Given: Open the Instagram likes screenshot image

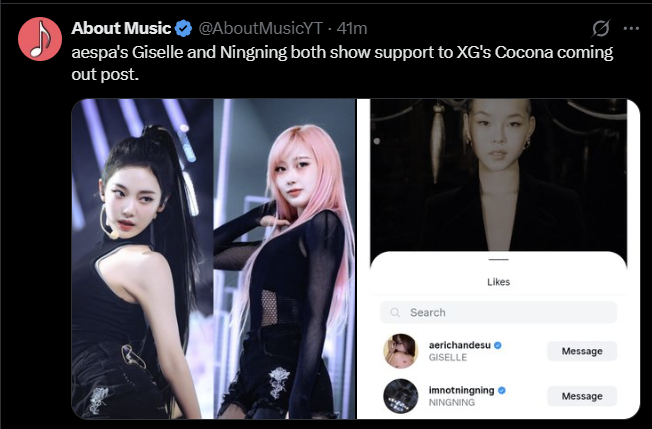Looking at the screenshot, I should pos(498,259).
